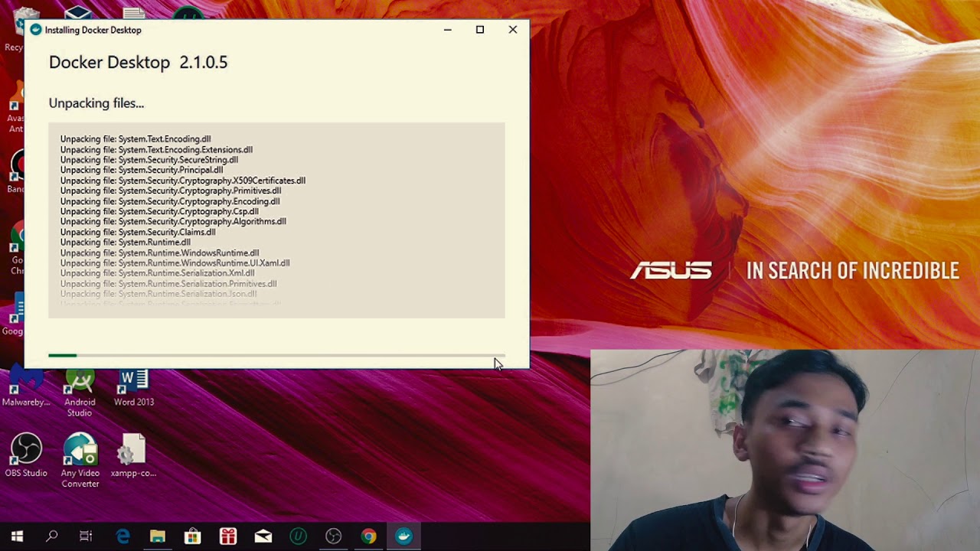Open File Explorer from the taskbar

[x=158, y=536]
